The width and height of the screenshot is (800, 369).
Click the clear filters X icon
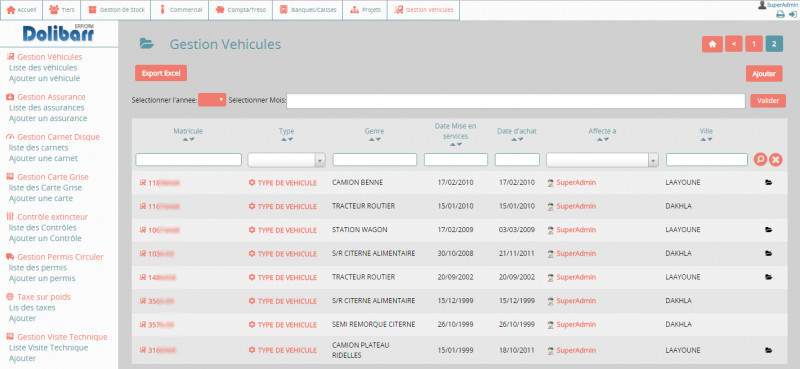(776, 160)
